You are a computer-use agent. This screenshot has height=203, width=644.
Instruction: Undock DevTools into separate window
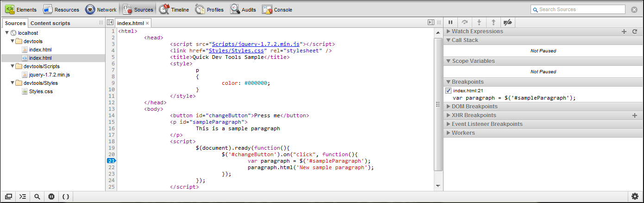9,197
